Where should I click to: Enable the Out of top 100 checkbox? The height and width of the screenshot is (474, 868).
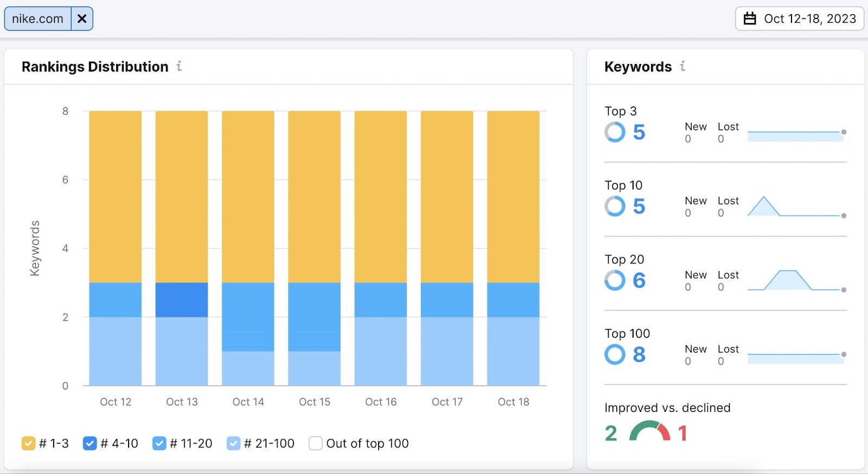point(315,444)
